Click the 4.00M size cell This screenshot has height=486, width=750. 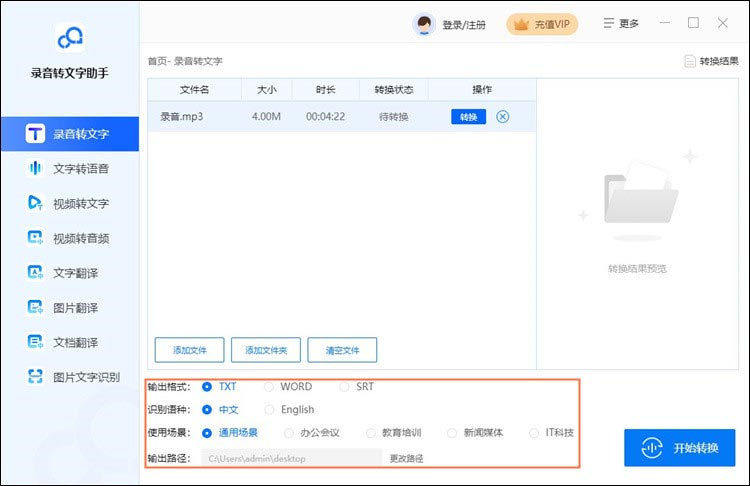(266, 117)
